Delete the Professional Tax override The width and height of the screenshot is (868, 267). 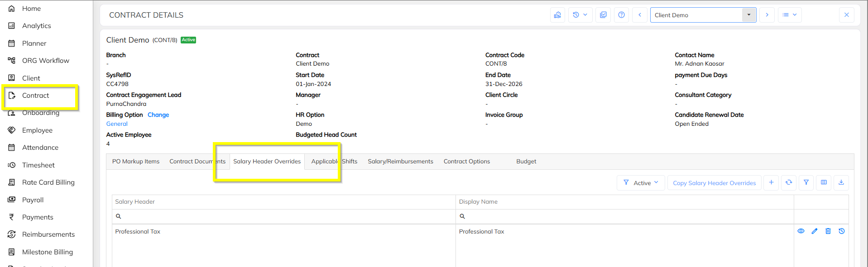coord(828,231)
